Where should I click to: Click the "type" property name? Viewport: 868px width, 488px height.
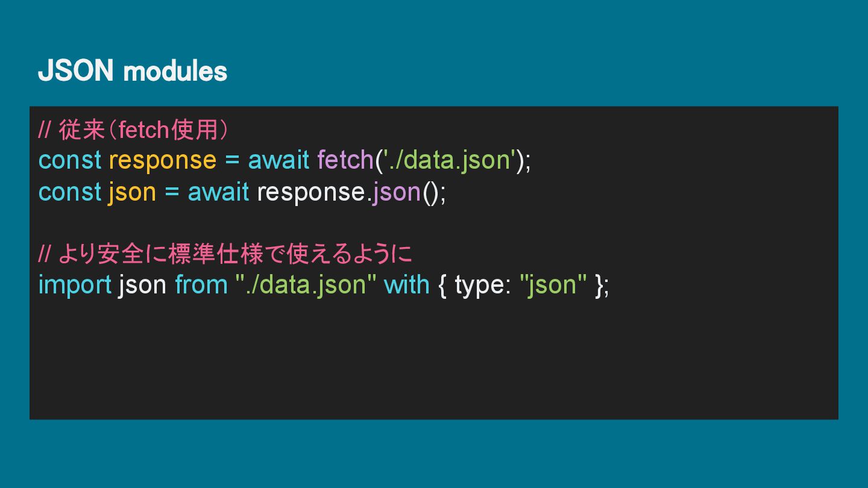(480, 285)
